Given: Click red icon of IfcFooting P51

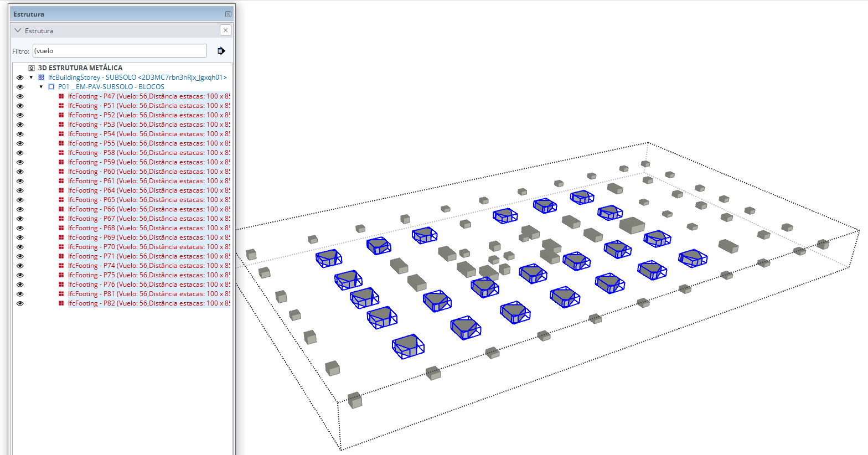Looking at the screenshot, I should tap(61, 106).
